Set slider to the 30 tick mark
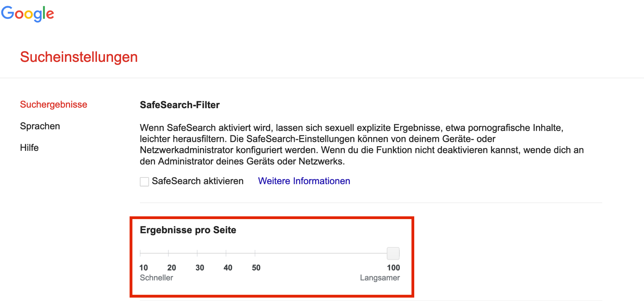Screen dimensions: 644x301 (197, 253)
